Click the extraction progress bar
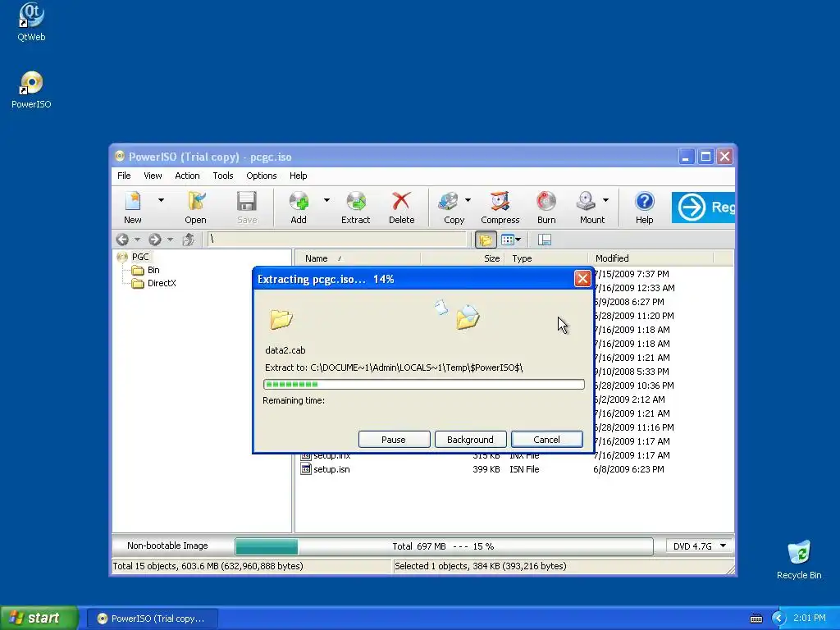840x630 pixels. pyautogui.click(x=424, y=384)
